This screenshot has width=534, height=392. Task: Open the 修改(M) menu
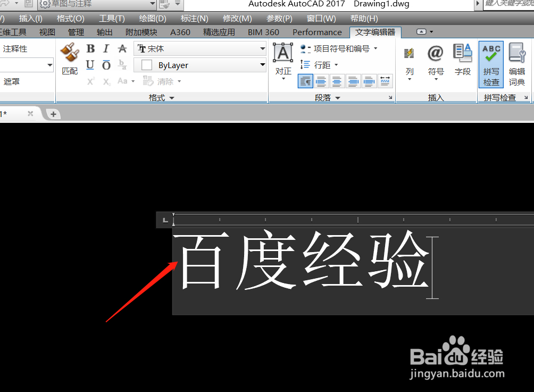tap(237, 19)
